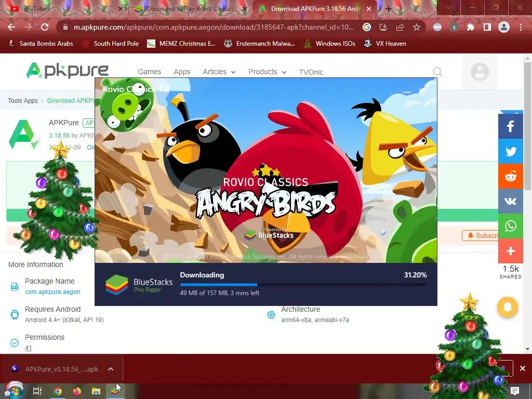Click the BlueStacks installer taskbar icon
This screenshot has width=532, height=399.
click(115, 391)
